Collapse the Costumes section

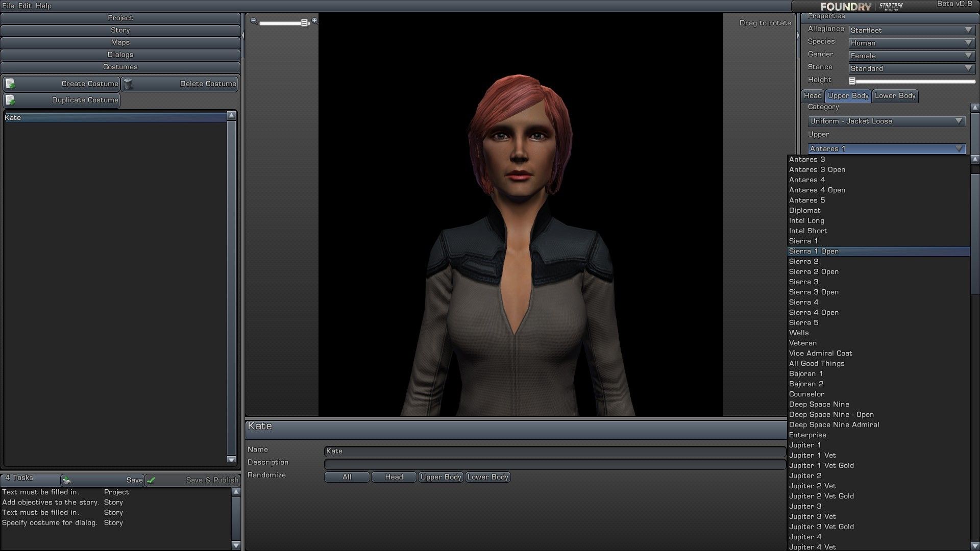coord(120,67)
